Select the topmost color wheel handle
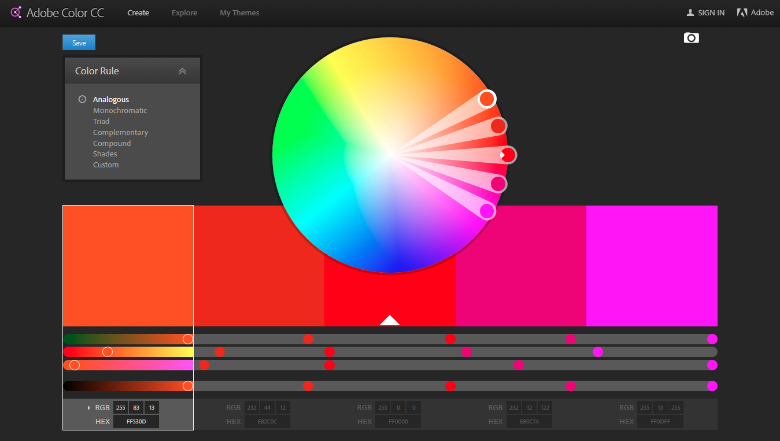 [487, 98]
